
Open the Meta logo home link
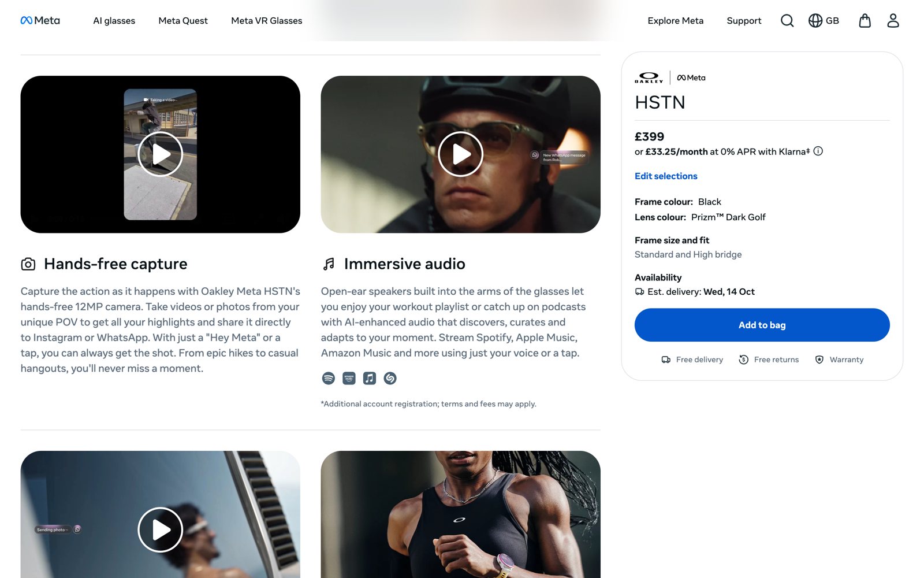click(x=40, y=20)
